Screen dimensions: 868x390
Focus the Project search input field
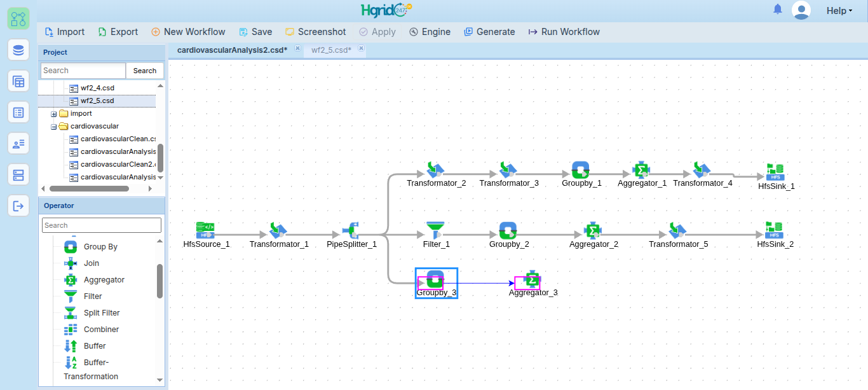[x=83, y=71]
